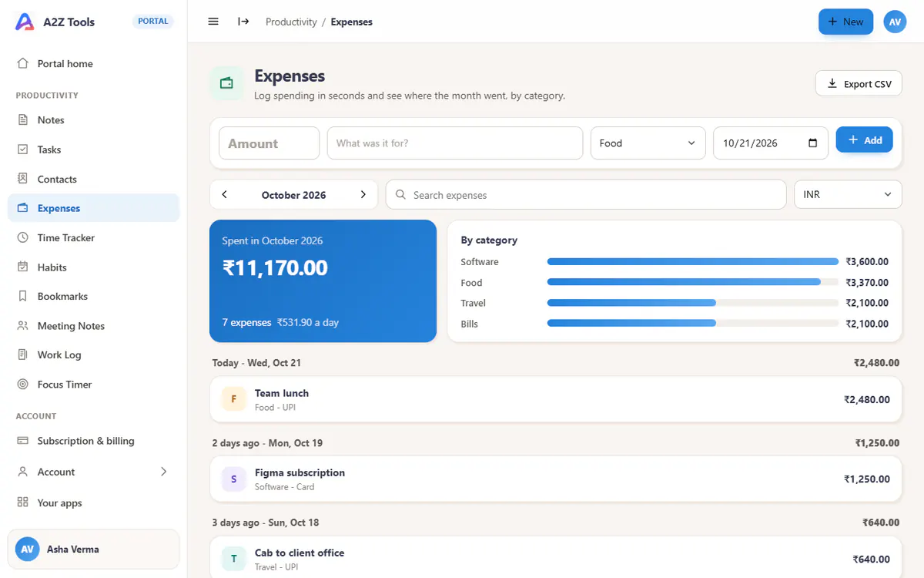Open Habits in the sidebar
This screenshot has width=924, height=578.
[x=93, y=267]
